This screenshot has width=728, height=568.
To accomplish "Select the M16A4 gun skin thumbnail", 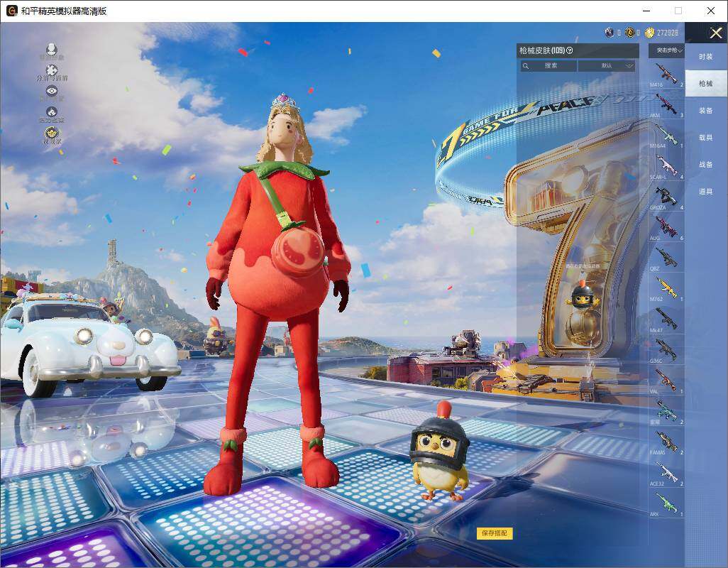I will point(666,135).
